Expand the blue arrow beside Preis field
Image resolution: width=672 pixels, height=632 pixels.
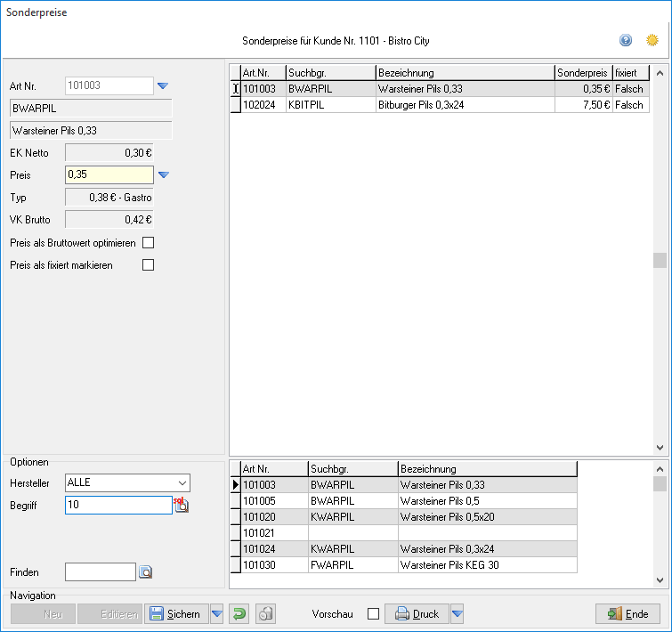coord(164,174)
